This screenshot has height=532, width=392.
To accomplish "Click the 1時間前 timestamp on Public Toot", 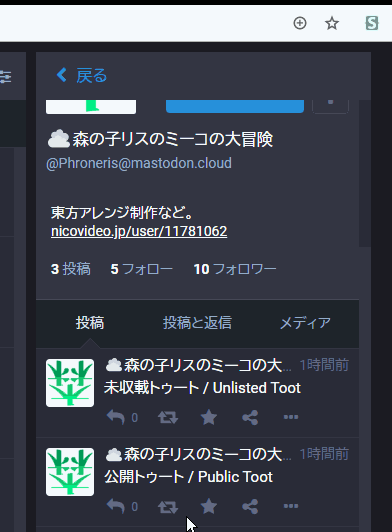I will coord(324,454).
